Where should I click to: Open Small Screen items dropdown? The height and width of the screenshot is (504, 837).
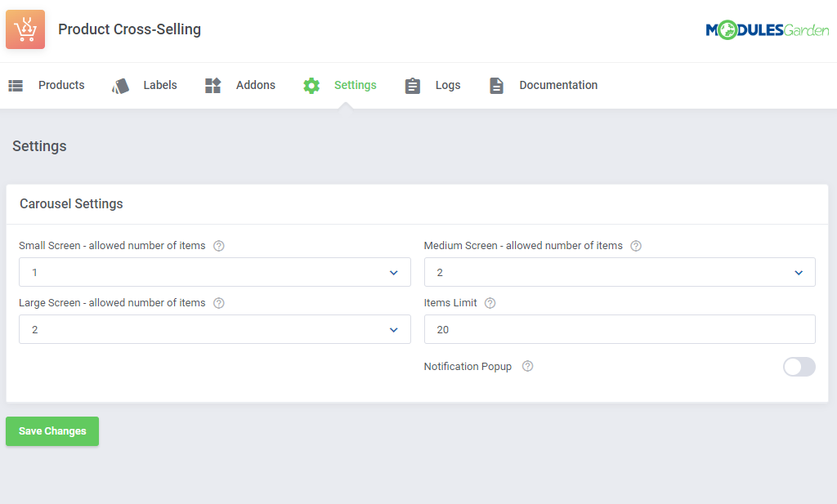(215, 273)
